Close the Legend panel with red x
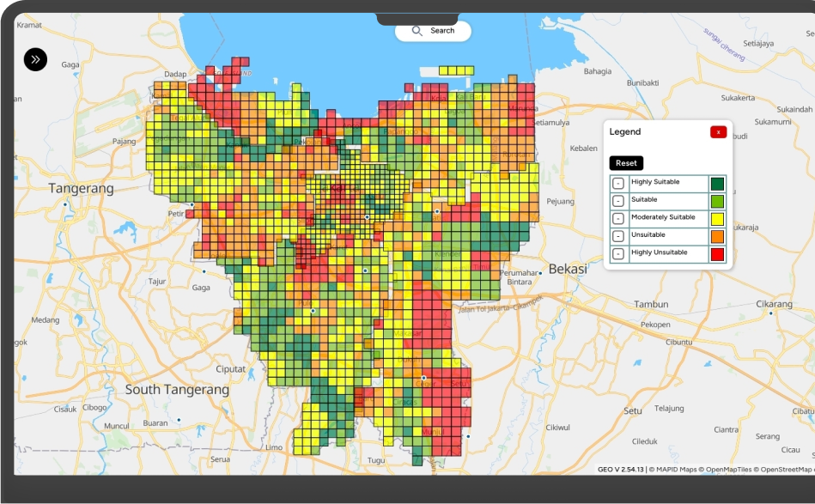The height and width of the screenshot is (504, 815). [718, 132]
